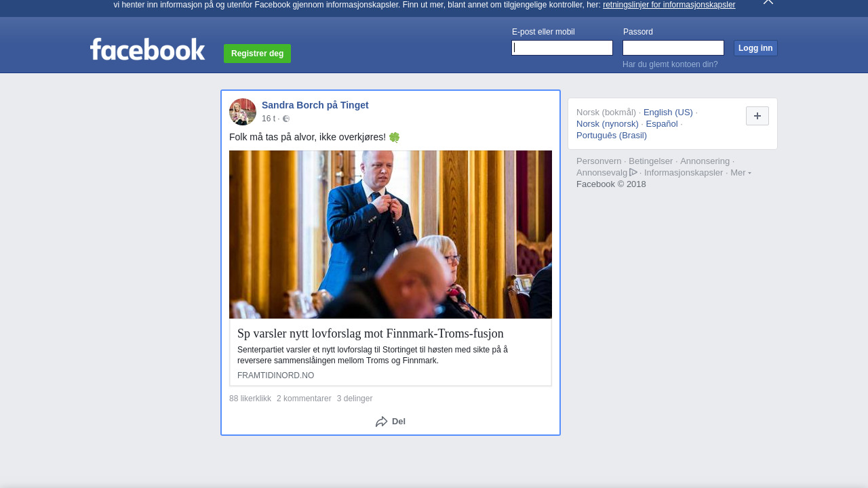Click the Del share arrow button
The height and width of the screenshot is (488, 868).
tap(391, 422)
